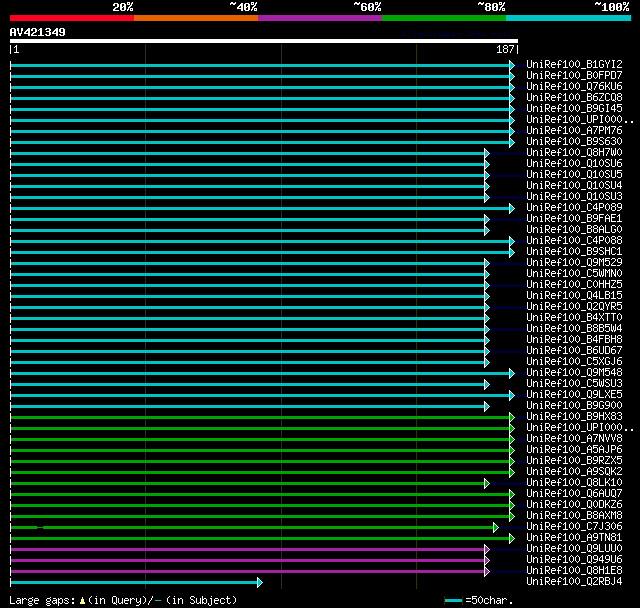Click the UniRef100_Q10SU5 label
The height and width of the screenshot is (608, 640).
tap(574, 175)
